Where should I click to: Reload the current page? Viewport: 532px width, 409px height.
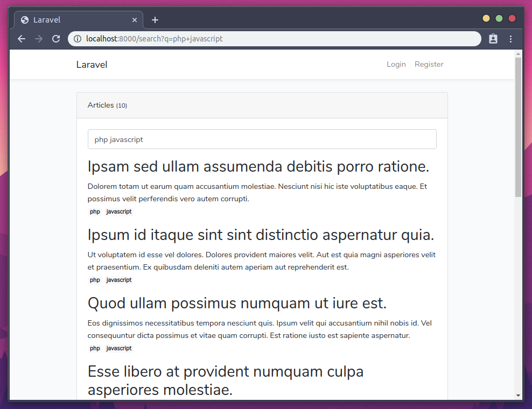click(x=55, y=38)
